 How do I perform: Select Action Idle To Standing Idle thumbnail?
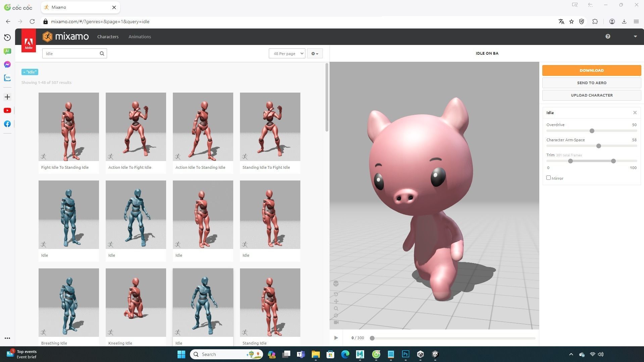(x=203, y=127)
